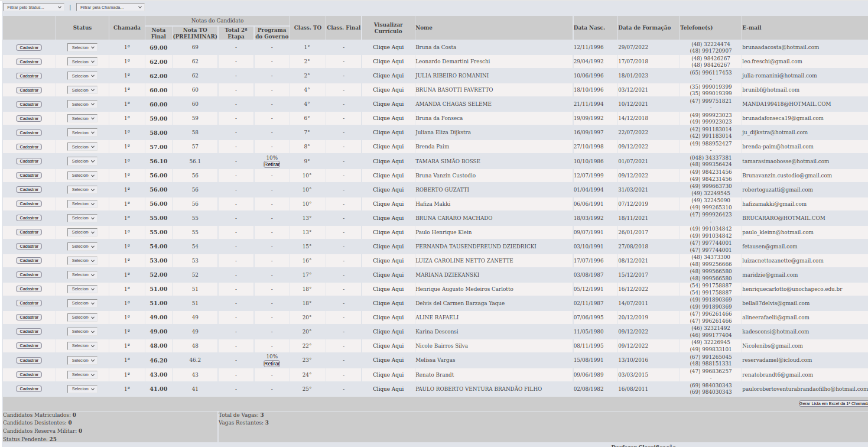The width and height of the screenshot is (868, 447).
Task: Open status dropdown for TAMARA SIMÃO BOSSE
Action: coord(82,161)
